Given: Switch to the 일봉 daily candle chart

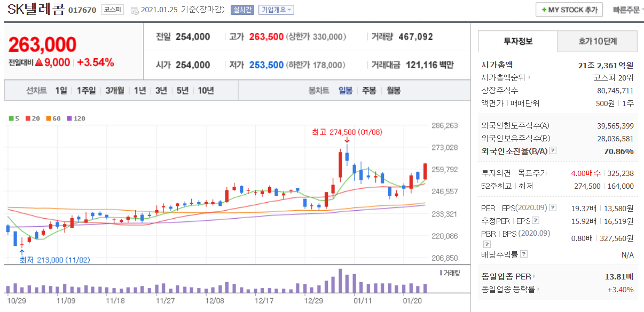Looking at the screenshot, I should (x=345, y=90).
